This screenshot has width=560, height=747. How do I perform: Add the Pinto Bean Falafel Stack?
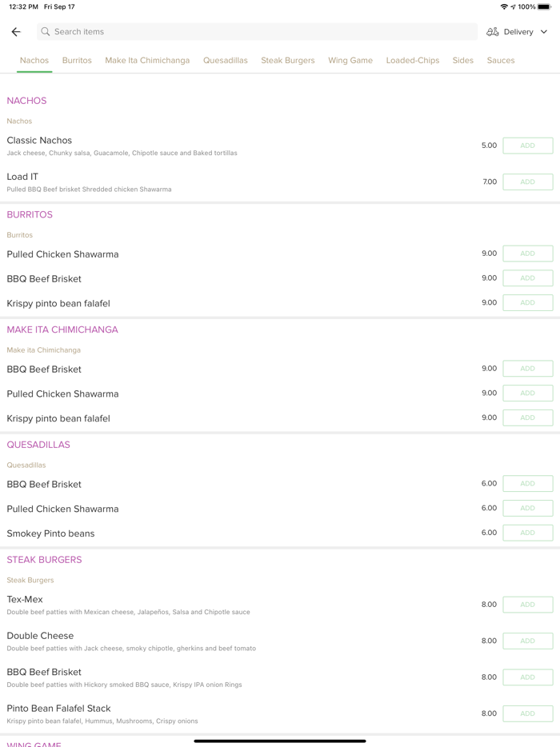click(527, 713)
